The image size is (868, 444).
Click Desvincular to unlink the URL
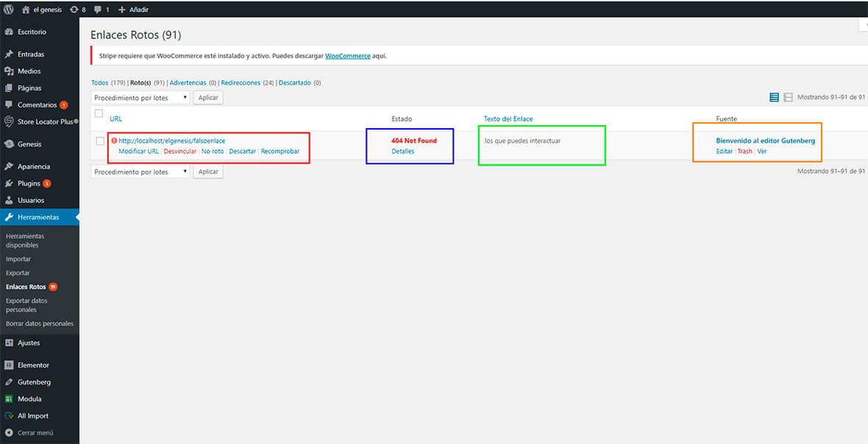[x=180, y=152]
